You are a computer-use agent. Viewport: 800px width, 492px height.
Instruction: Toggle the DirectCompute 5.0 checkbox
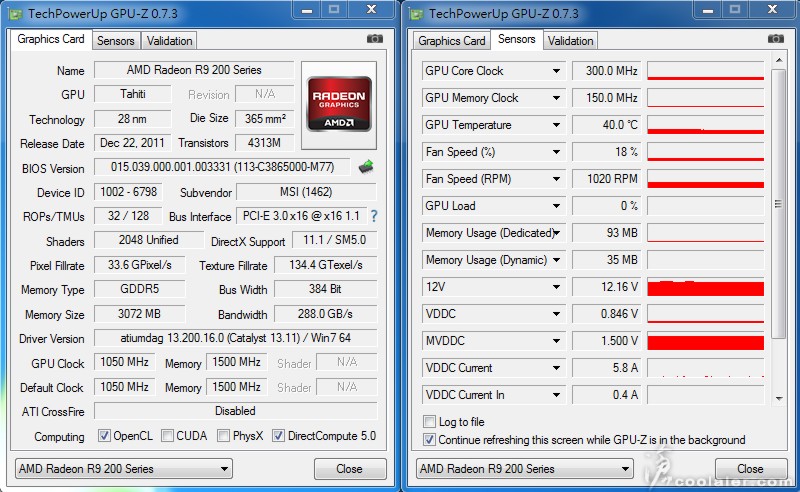coord(278,436)
